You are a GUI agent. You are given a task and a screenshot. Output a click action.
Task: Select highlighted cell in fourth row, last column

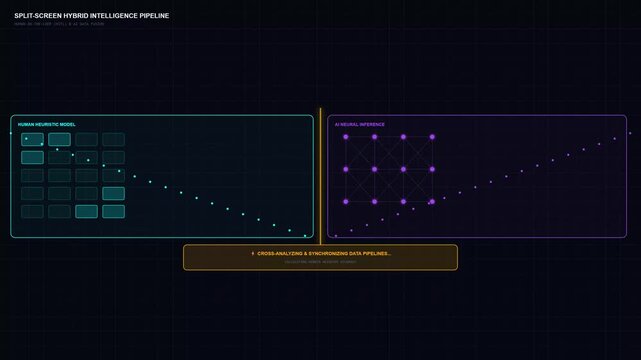(x=114, y=193)
